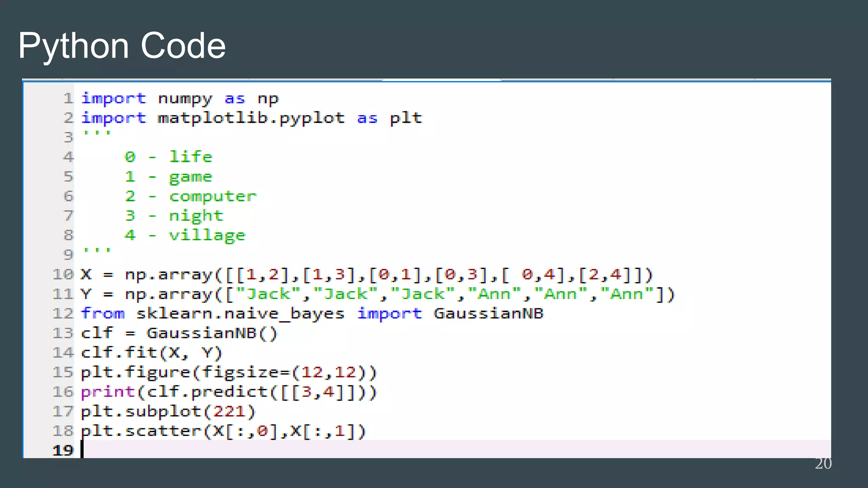The height and width of the screenshot is (488, 868).
Task: Click the 'village' comment text
Action: [207, 236]
